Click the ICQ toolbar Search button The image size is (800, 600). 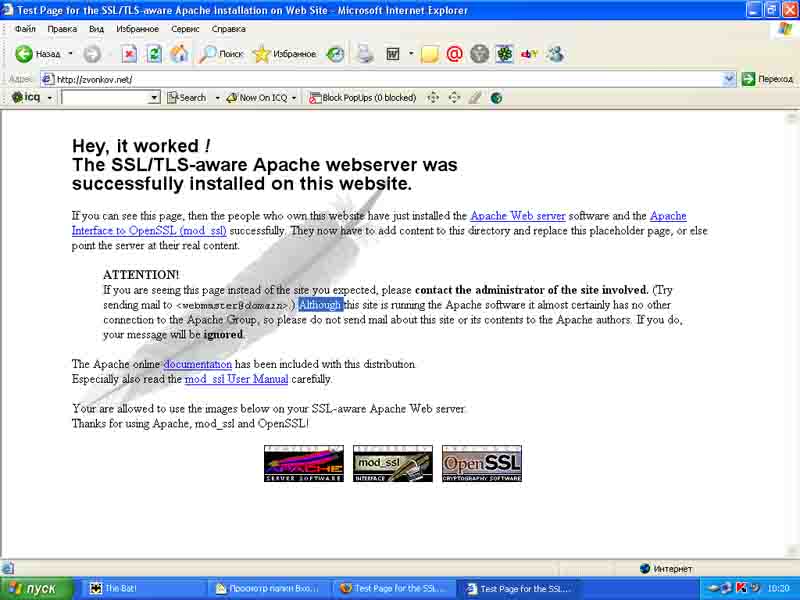pyautogui.click(x=187, y=97)
